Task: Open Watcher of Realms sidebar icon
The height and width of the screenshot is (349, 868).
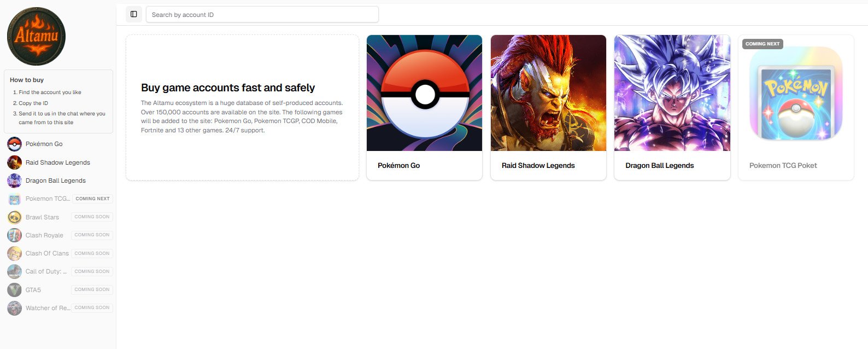Action: coord(14,308)
